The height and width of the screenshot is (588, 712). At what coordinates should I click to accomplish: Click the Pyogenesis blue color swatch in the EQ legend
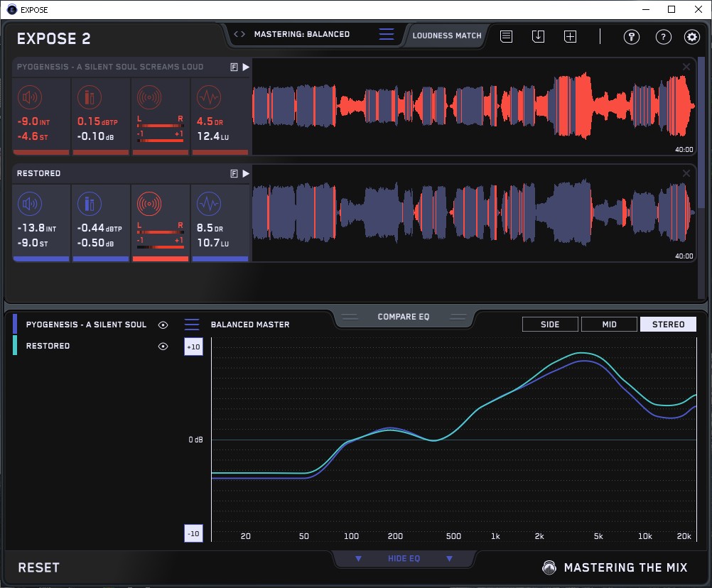15,324
